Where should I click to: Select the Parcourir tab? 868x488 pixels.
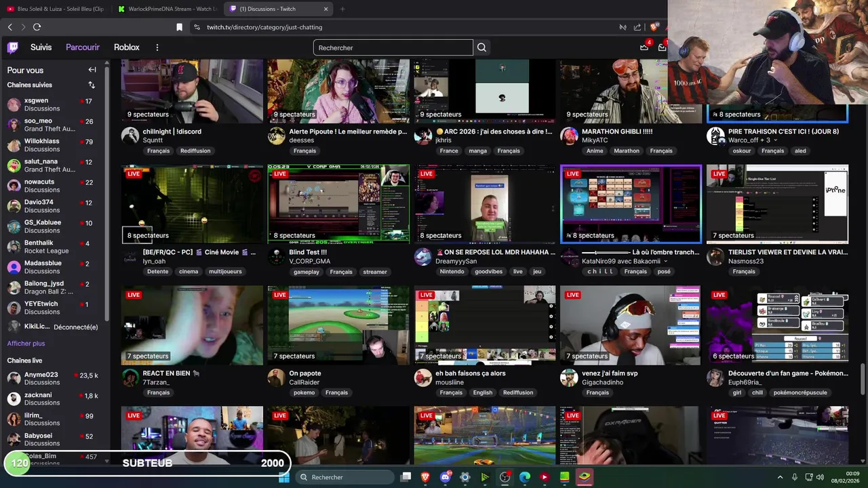83,47
